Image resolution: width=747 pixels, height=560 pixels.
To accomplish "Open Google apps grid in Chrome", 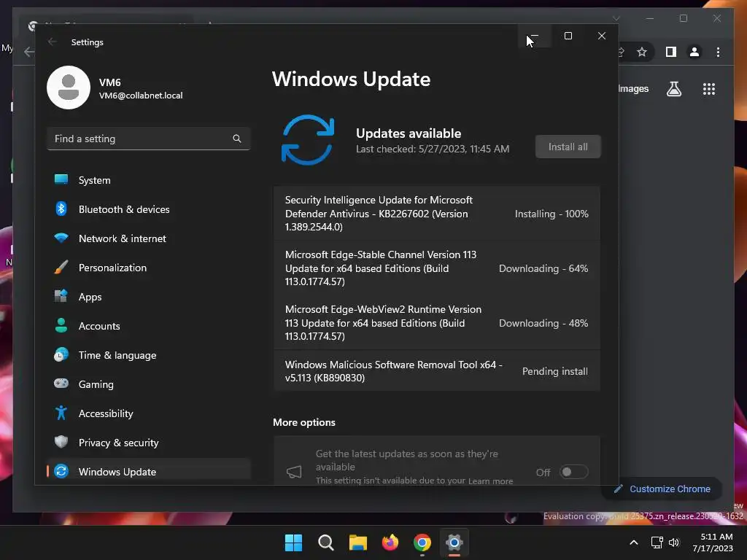I will pos(709,89).
